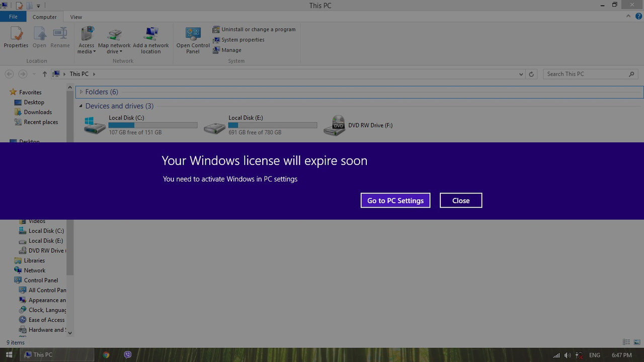Refresh the This PC view
644x362 pixels.
(531, 74)
